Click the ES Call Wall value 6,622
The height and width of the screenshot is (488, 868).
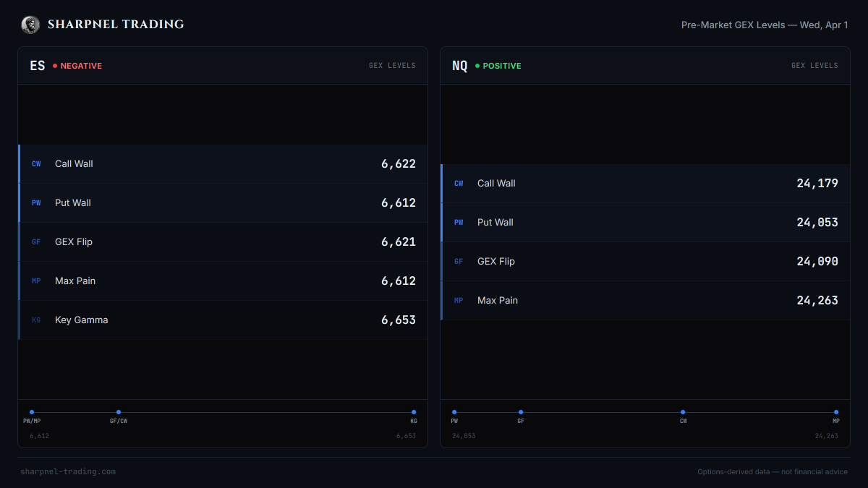(399, 164)
